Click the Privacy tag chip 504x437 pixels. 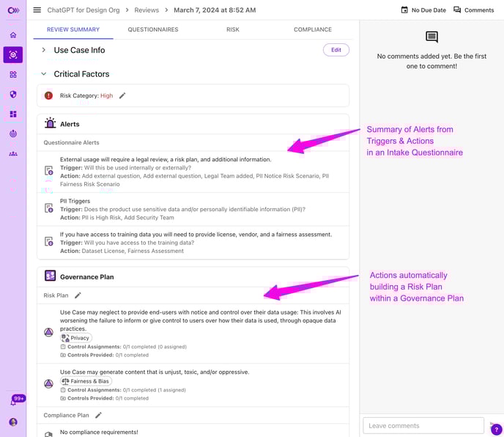click(x=76, y=338)
